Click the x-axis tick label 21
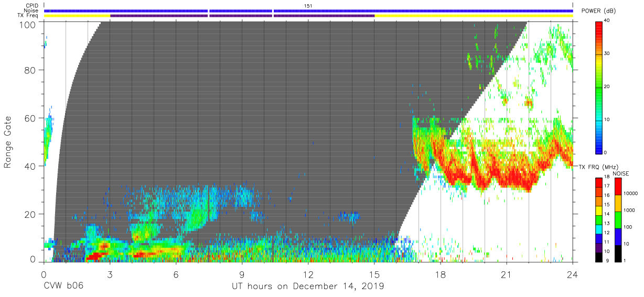Screen dimensions: 644x297 pyautogui.click(x=507, y=274)
